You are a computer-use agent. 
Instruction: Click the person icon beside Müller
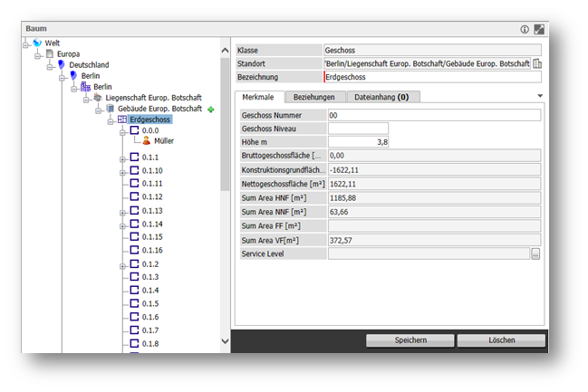pos(147,140)
